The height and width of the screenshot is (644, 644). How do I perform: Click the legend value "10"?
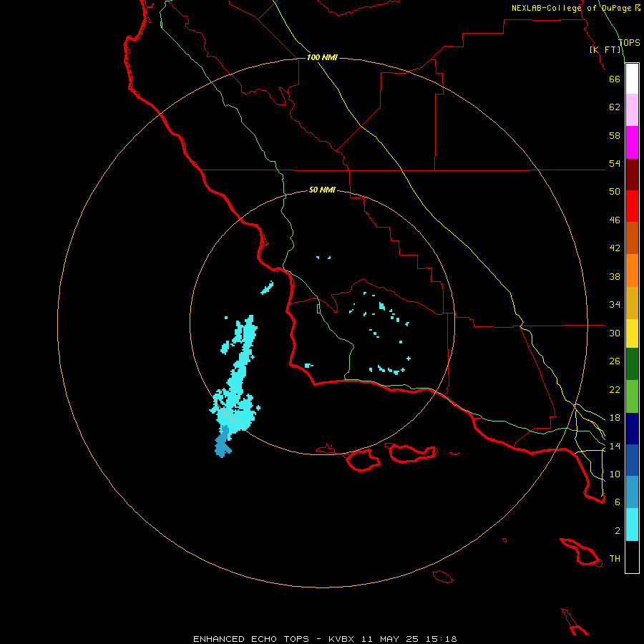pyautogui.click(x=615, y=474)
